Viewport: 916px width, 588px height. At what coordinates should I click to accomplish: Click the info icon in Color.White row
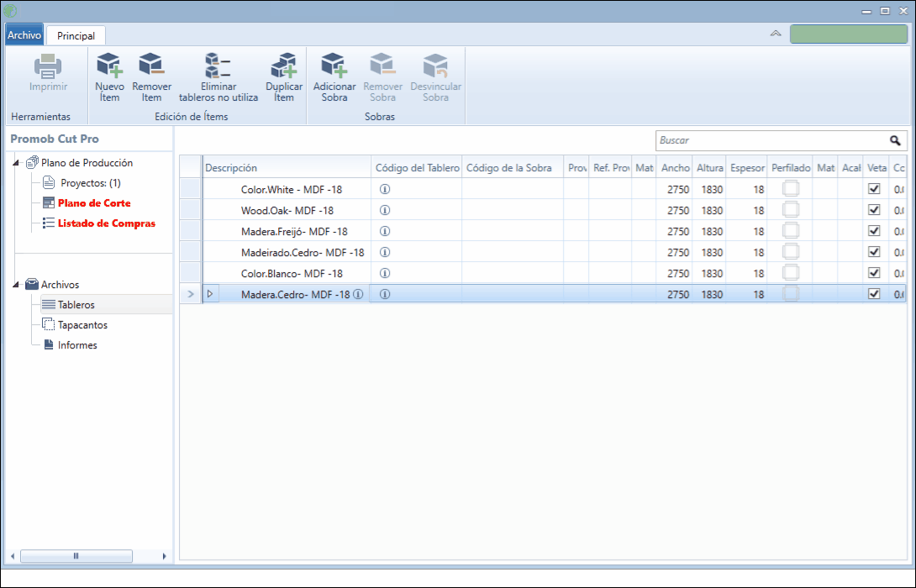tap(385, 189)
